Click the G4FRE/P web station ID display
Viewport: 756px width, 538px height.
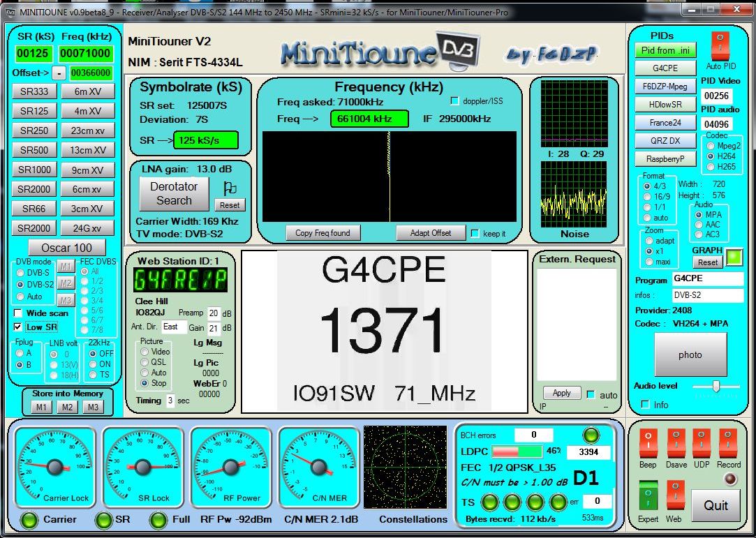[180, 279]
